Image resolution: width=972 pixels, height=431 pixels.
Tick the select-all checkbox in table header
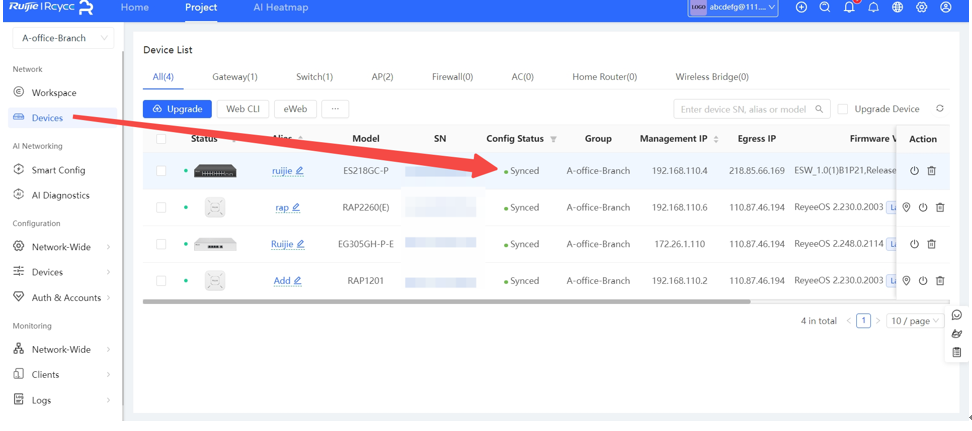click(161, 139)
